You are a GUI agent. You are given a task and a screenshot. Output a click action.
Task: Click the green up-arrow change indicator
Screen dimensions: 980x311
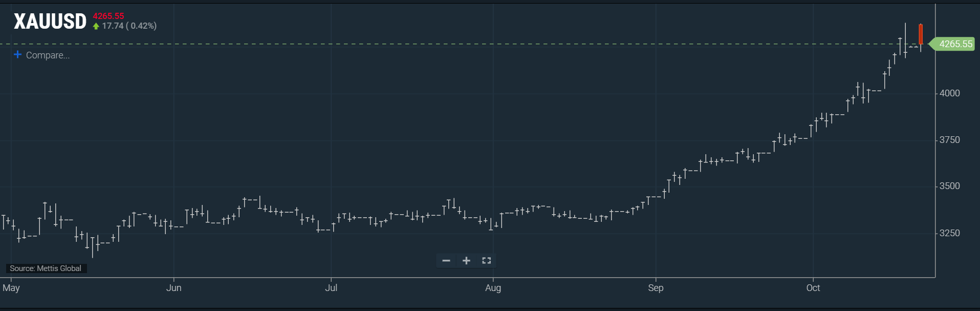[x=96, y=26]
